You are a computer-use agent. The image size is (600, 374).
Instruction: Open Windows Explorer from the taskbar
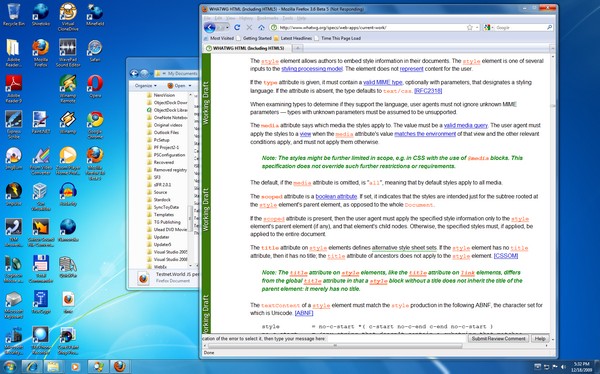53,367
